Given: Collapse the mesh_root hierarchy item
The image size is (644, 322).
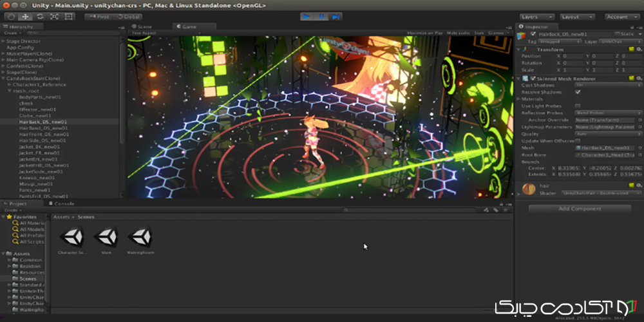Looking at the screenshot, I should pyautogui.click(x=10, y=91).
